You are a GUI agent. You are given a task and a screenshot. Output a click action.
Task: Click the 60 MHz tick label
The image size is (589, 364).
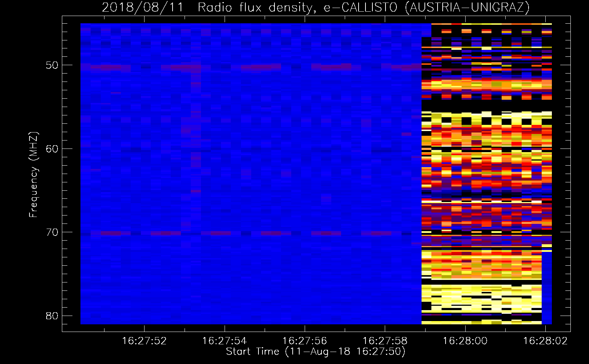52,149
